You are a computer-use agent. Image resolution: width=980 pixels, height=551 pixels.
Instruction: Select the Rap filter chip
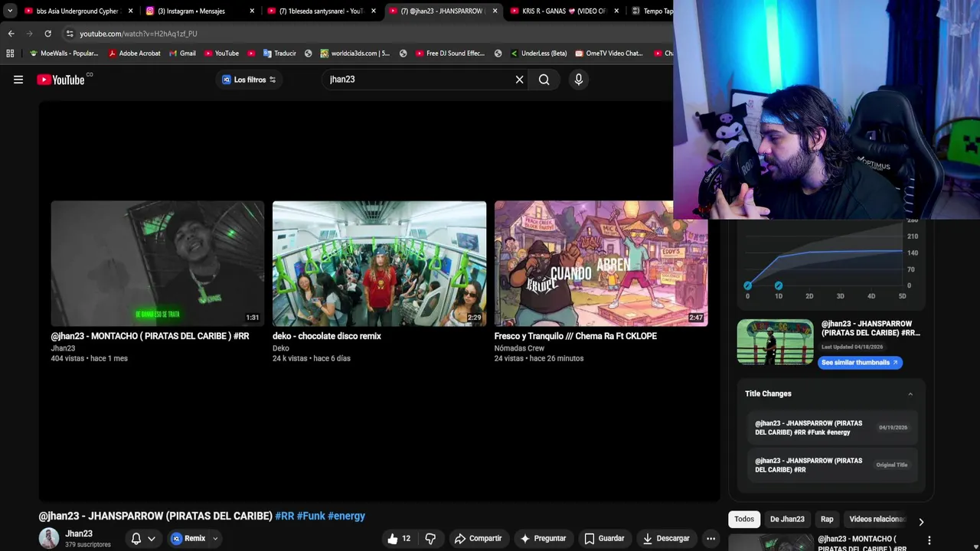[827, 519]
